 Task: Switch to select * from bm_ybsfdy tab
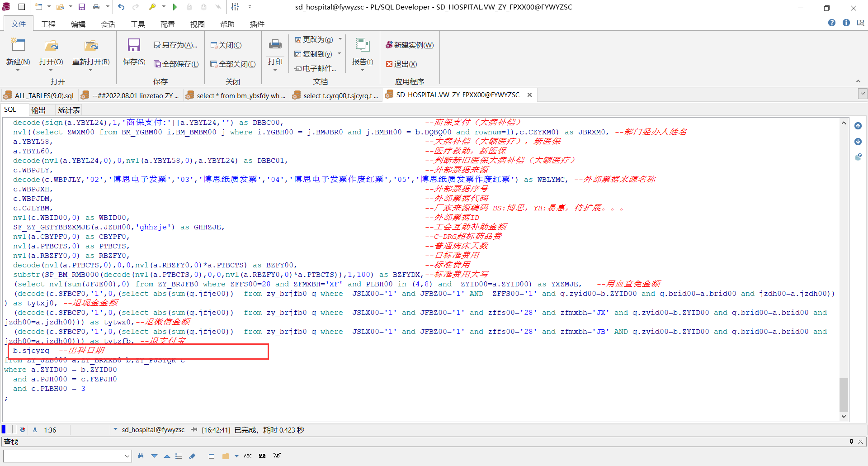[236, 95]
